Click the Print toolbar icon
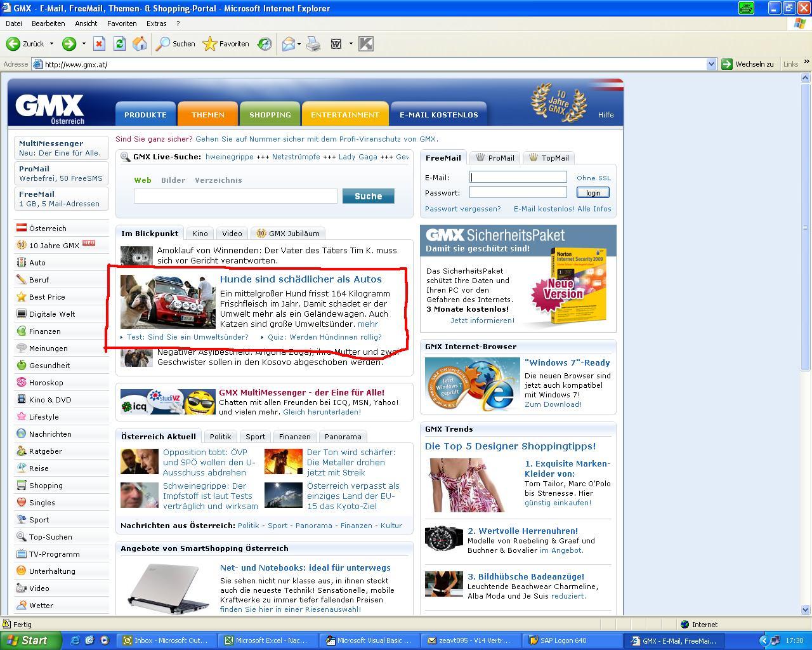 (313, 44)
